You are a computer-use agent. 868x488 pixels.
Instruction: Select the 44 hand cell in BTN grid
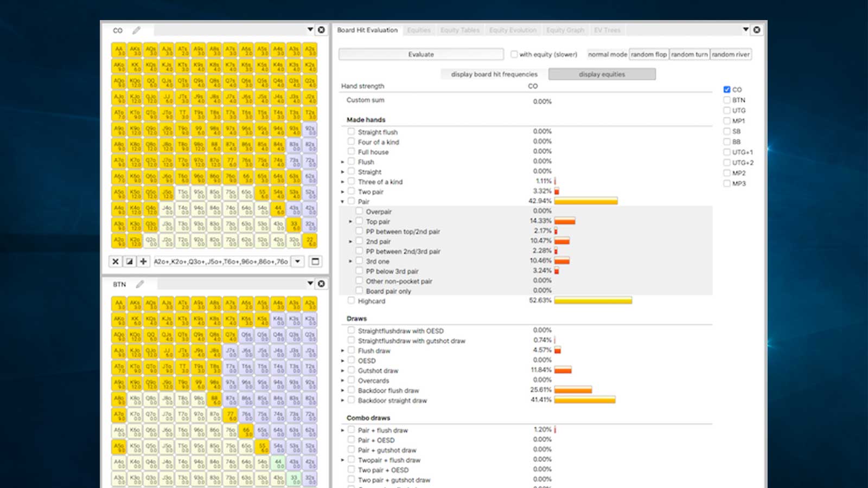(278, 463)
